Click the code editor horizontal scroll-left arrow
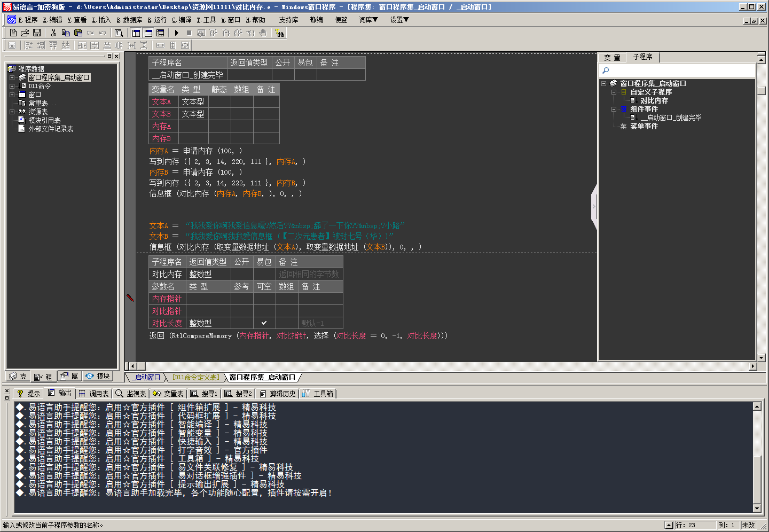This screenshot has height=532, width=769. [x=133, y=366]
